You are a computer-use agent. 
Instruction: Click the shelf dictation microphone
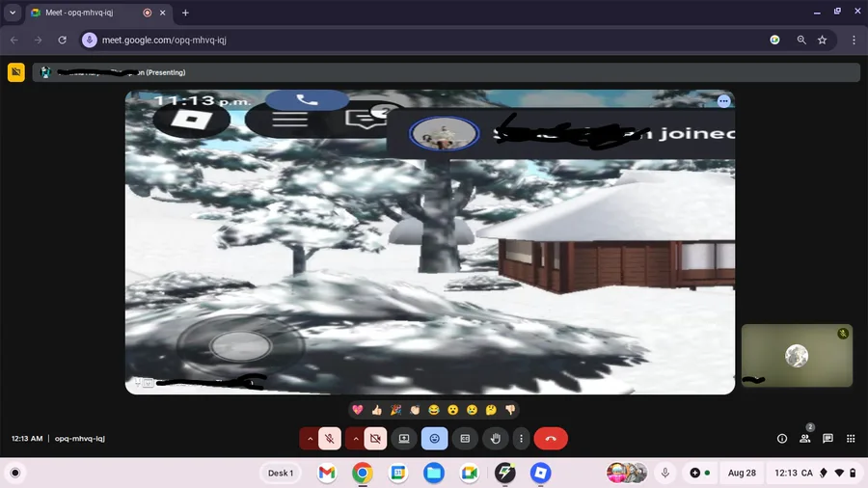tap(665, 474)
